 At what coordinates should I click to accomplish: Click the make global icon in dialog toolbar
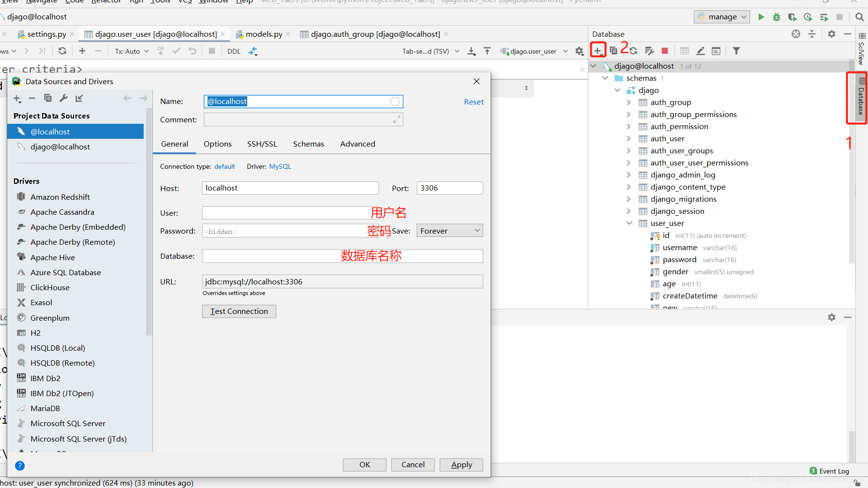79,98
